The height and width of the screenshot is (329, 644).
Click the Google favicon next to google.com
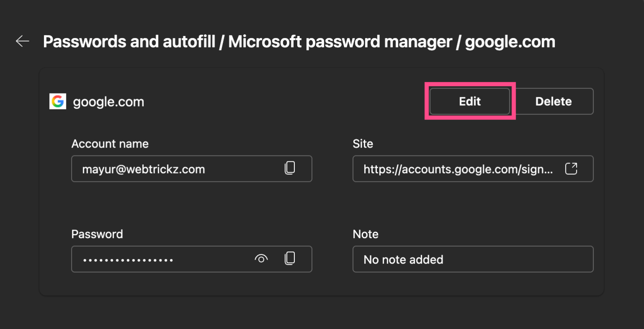coord(58,101)
